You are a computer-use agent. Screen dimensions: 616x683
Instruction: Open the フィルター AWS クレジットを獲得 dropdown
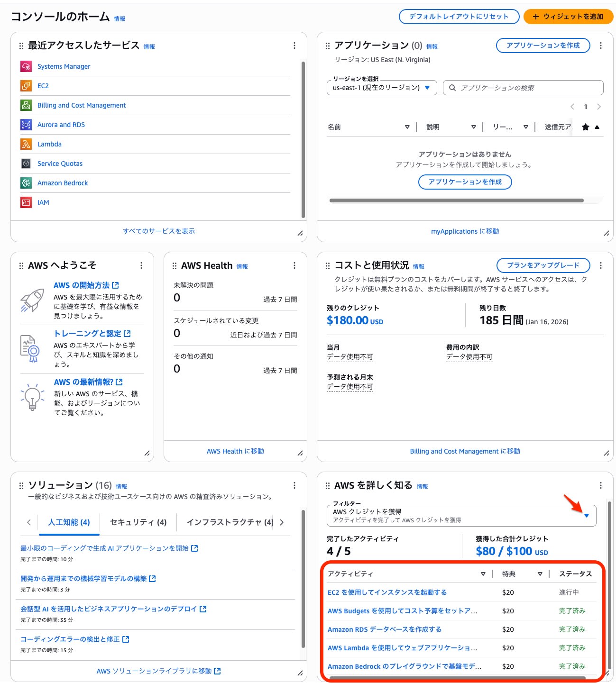tap(461, 516)
